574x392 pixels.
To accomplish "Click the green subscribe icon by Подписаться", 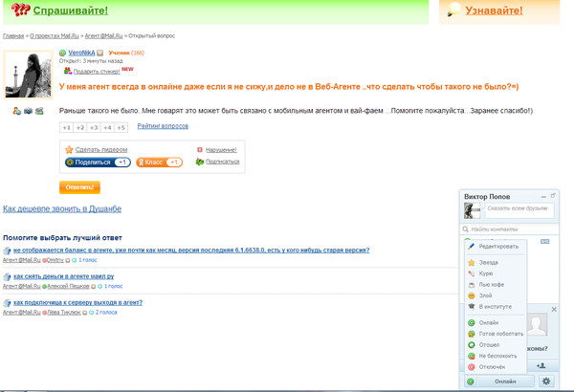I will 200,162.
